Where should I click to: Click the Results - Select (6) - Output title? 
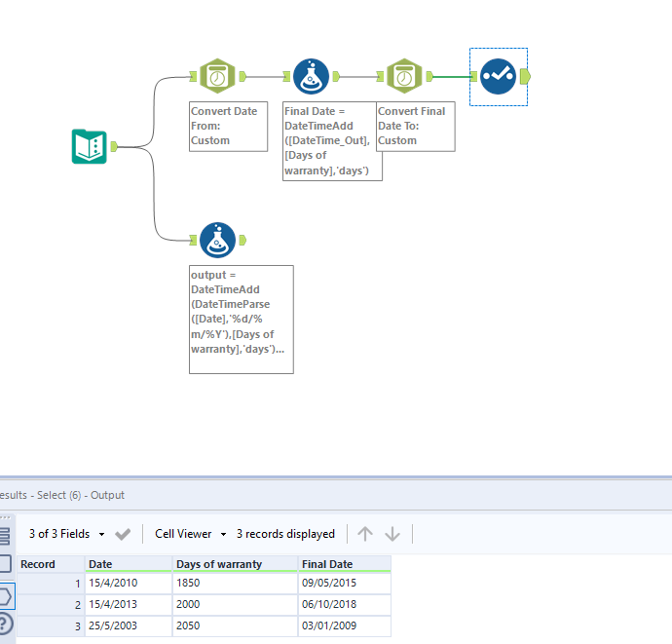pos(62,495)
